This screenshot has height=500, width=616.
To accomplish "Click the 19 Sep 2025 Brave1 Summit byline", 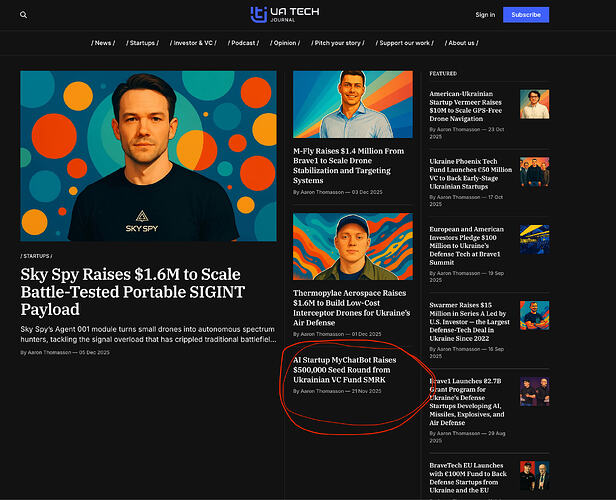I will [x=466, y=276].
